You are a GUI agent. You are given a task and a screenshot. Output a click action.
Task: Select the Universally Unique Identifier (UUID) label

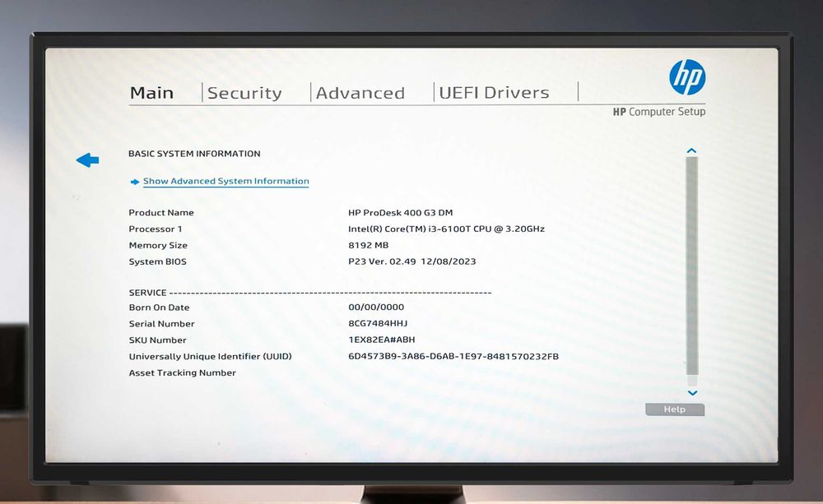pyautogui.click(x=210, y=356)
